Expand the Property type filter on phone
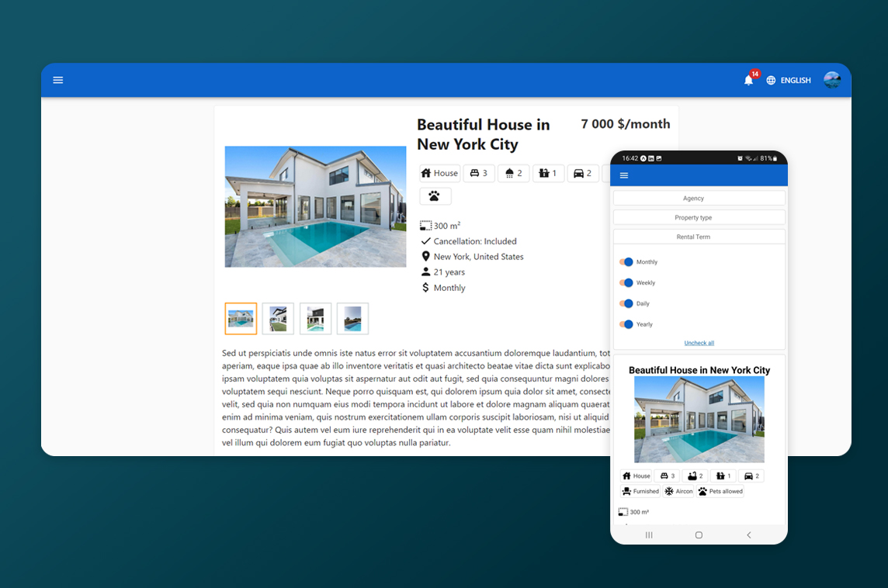 (699, 217)
